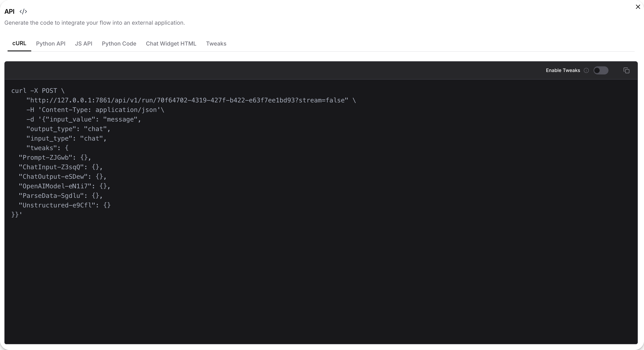Click the closing }}' line
Image resolution: width=644 pixels, height=350 pixels.
(17, 215)
